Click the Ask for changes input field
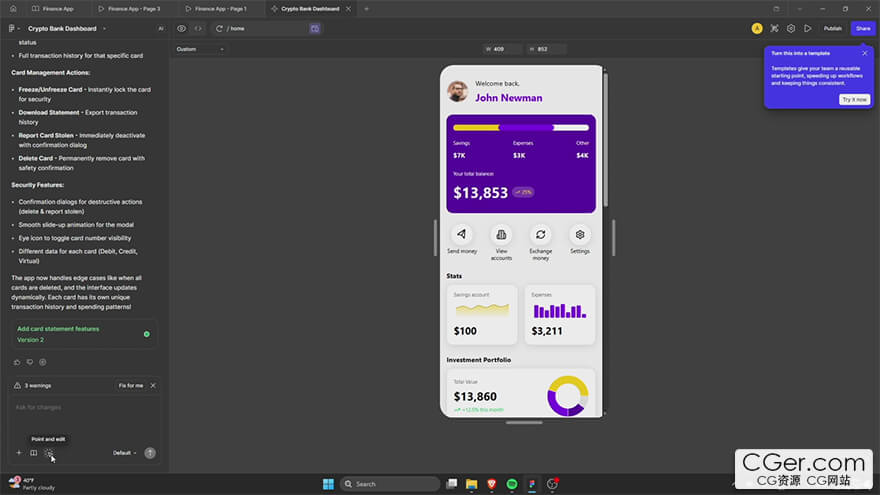The height and width of the screenshot is (495, 880). click(82, 408)
